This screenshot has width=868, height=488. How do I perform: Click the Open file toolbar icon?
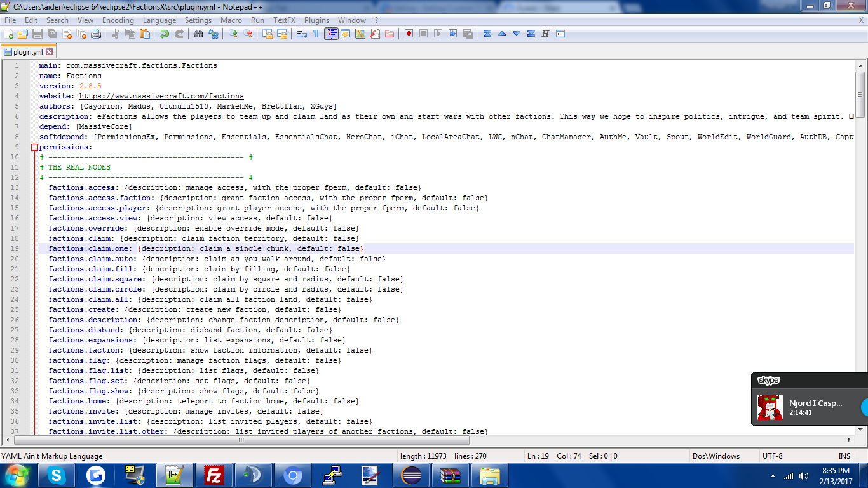coord(23,34)
